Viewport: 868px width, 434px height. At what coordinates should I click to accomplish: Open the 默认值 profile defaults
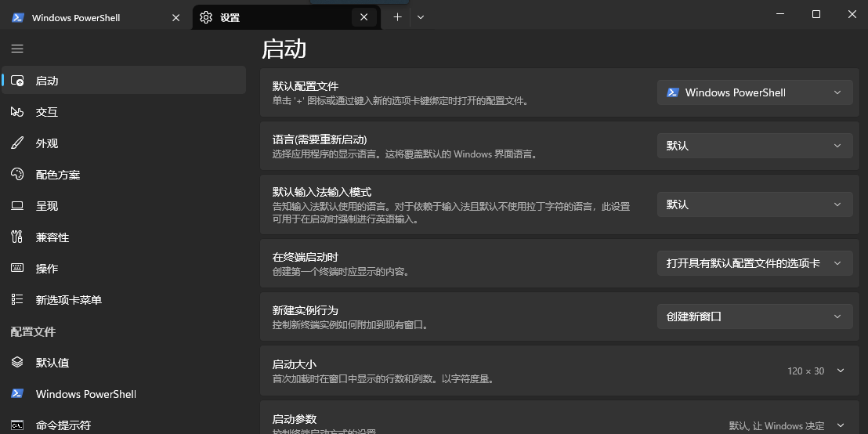point(124,363)
